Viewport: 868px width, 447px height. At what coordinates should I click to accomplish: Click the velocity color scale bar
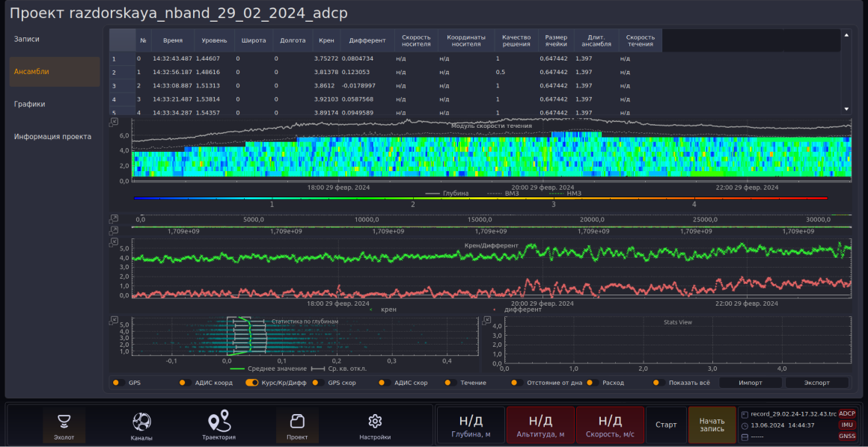[x=480, y=197]
